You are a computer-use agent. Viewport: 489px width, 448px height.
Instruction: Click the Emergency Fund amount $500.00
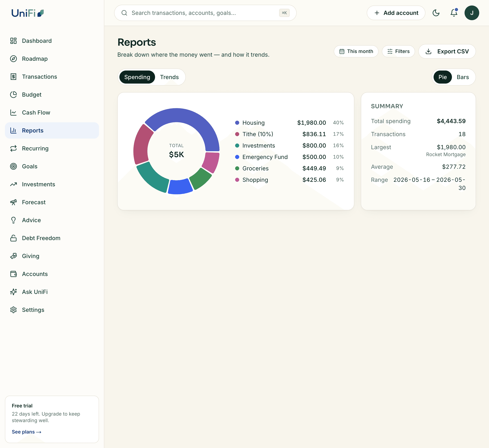click(x=314, y=157)
